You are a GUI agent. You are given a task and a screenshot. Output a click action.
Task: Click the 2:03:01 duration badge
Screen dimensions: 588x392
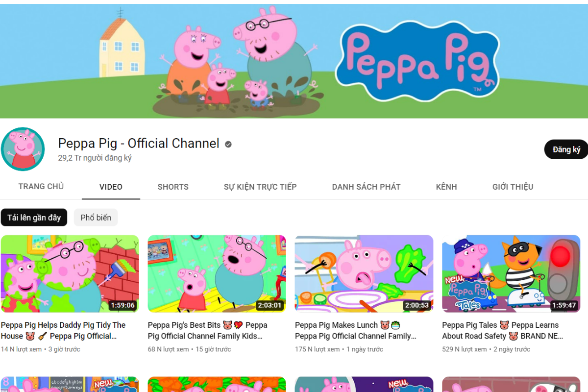(269, 305)
